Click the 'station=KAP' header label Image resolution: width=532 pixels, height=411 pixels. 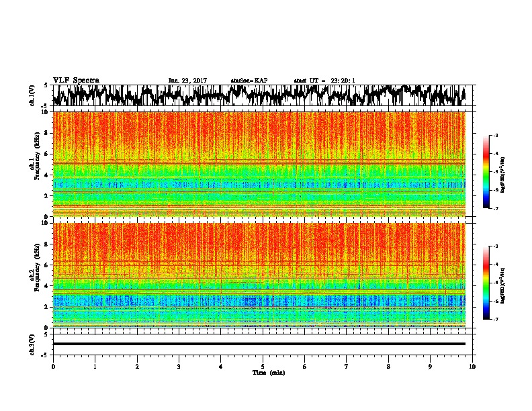click(249, 81)
